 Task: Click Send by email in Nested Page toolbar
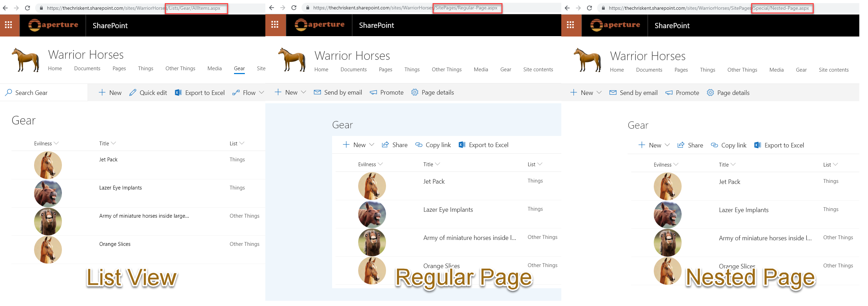(634, 92)
